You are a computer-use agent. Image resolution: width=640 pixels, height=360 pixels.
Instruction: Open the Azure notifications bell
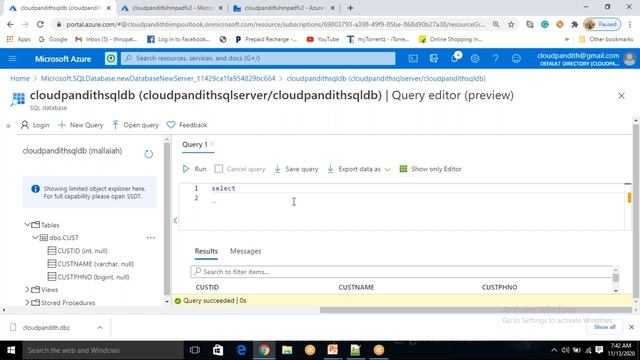[455, 58]
